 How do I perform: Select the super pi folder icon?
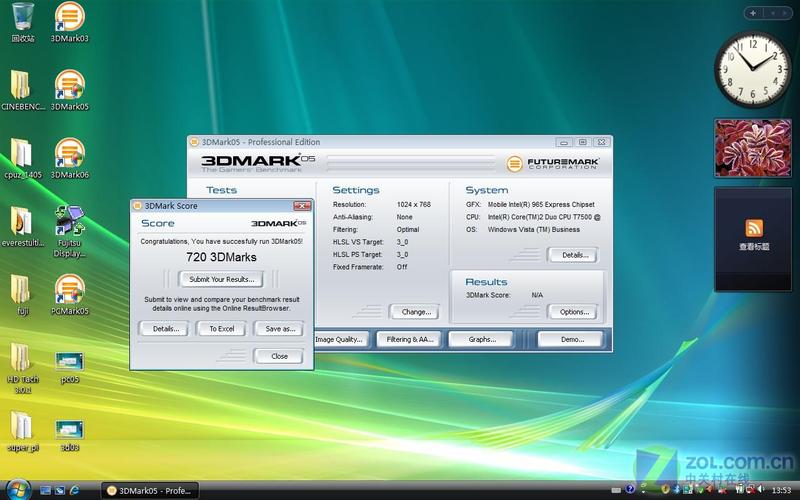22,432
